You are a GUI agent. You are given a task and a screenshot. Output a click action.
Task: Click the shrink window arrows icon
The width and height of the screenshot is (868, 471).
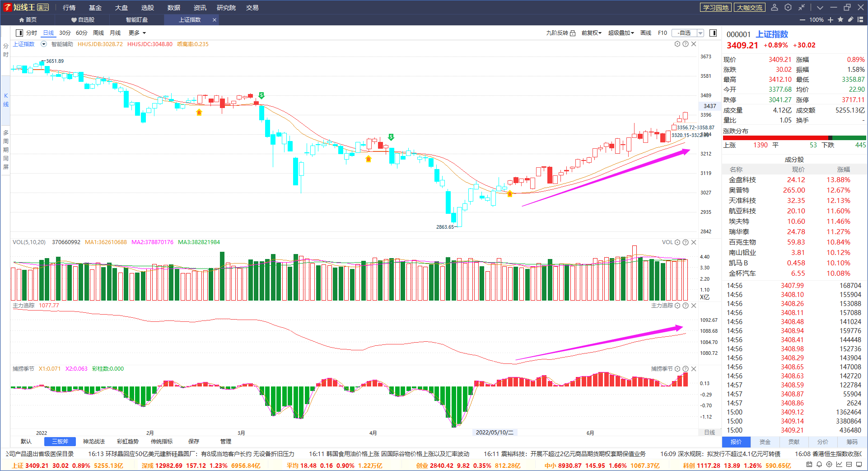pyautogui.click(x=802, y=7)
